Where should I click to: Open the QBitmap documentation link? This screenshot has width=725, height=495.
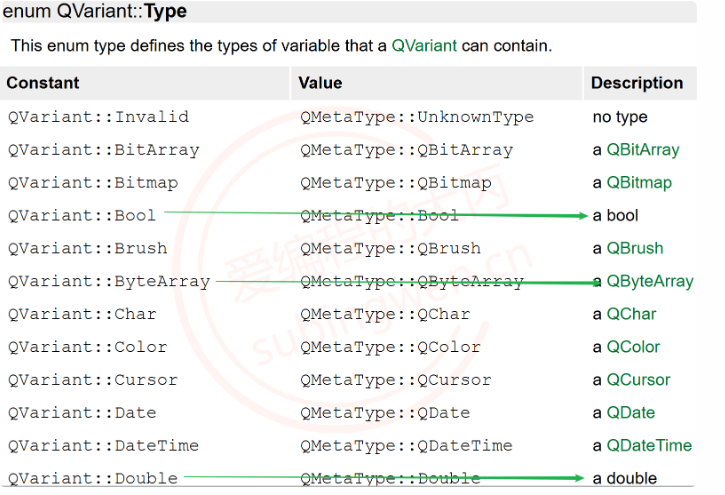point(639,183)
